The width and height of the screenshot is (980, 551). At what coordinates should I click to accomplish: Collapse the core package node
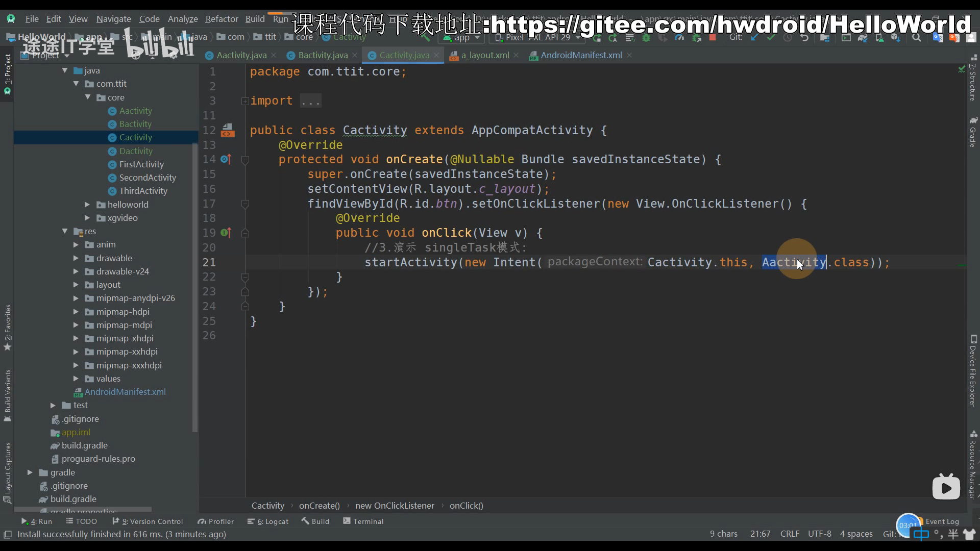(87, 97)
